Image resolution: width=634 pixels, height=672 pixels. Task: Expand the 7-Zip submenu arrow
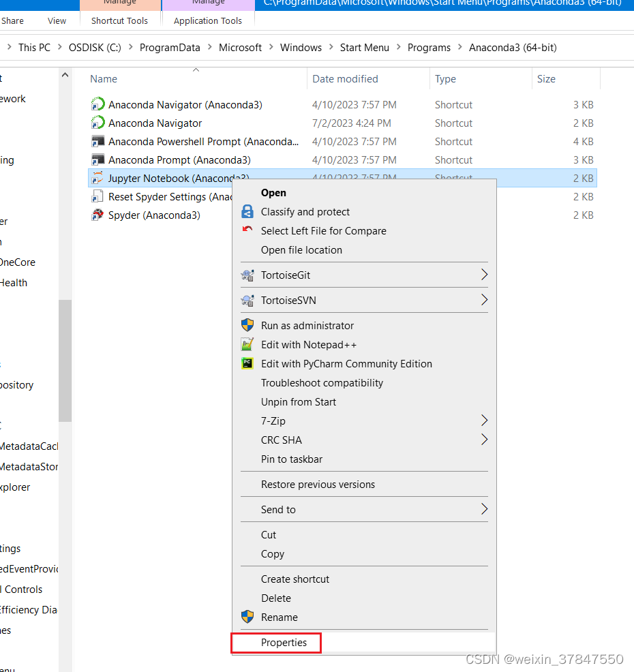(x=485, y=421)
